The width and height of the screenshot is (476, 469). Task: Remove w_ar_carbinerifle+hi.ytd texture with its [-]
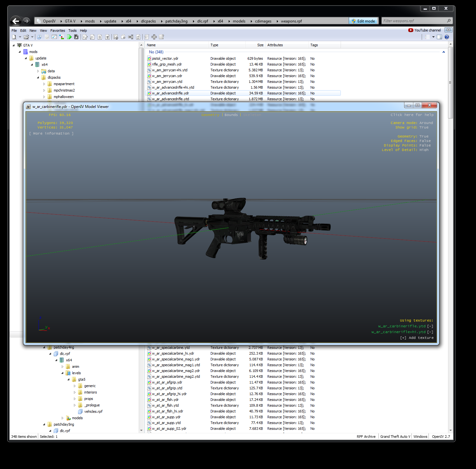pos(430,332)
